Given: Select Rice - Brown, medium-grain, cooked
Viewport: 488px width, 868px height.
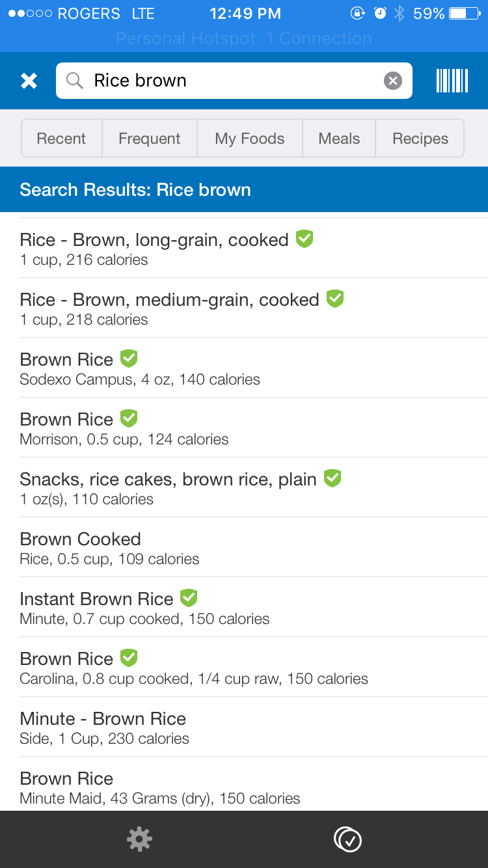Looking at the screenshot, I should (x=169, y=308).
